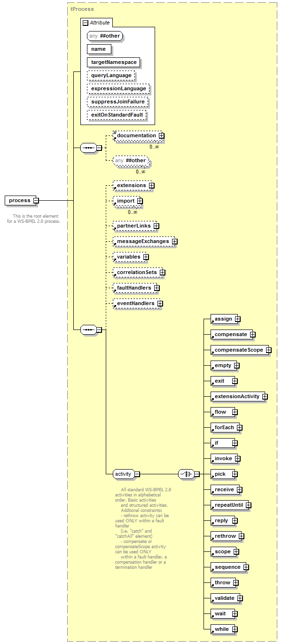The height and width of the screenshot is (644, 282).
Task: Expand the empty element
Action: point(236,366)
